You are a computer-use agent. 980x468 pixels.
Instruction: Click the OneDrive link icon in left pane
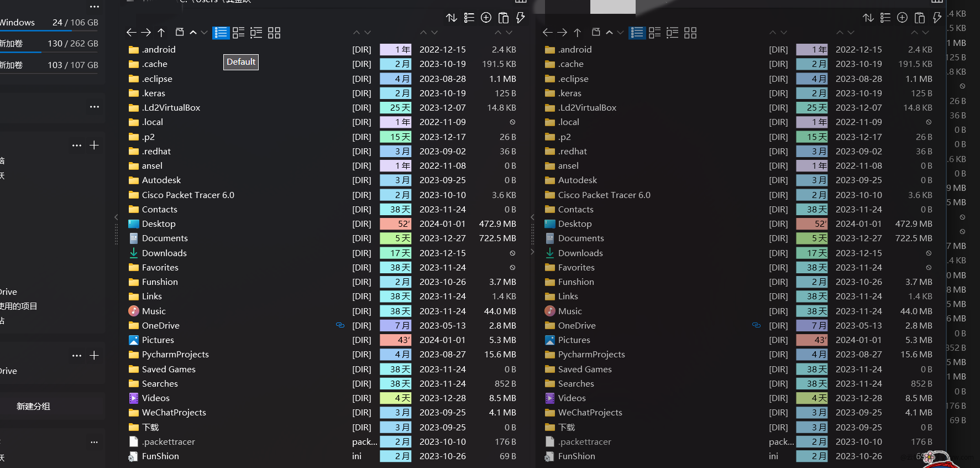tap(340, 325)
